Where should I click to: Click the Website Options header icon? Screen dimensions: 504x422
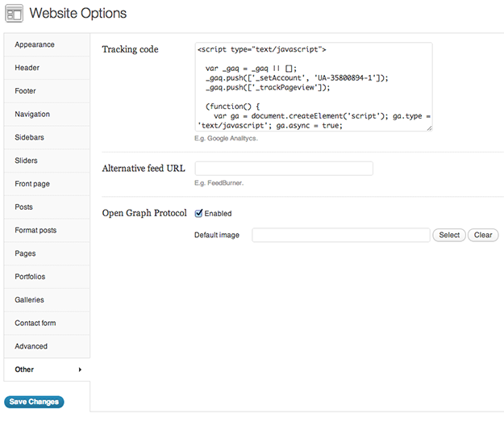point(15,15)
